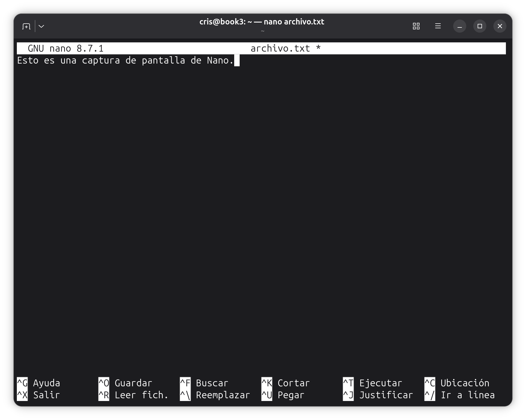Click the ^G Ayuda shortcut
526x420 pixels.
click(39, 383)
